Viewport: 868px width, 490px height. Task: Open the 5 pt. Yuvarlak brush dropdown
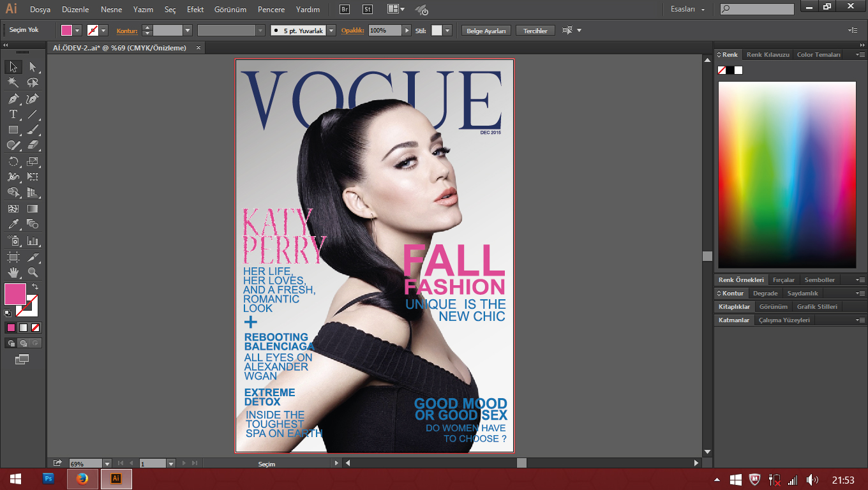click(331, 30)
